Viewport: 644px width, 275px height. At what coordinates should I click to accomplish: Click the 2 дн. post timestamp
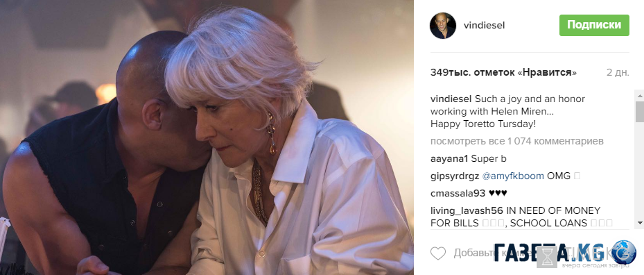[x=618, y=72]
